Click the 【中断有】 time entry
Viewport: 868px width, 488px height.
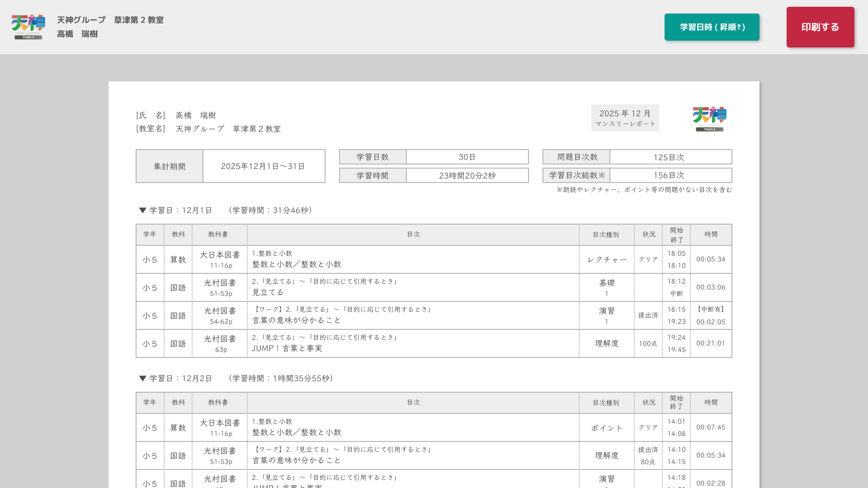(711, 310)
